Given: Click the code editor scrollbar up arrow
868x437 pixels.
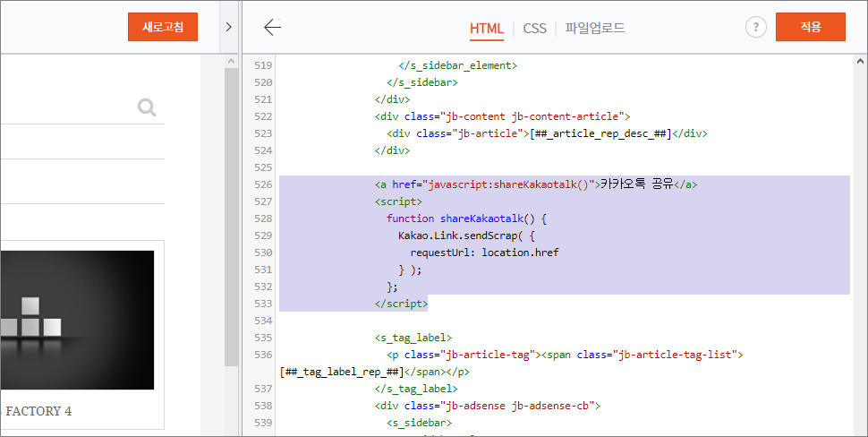Looking at the screenshot, I should tap(860, 62).
